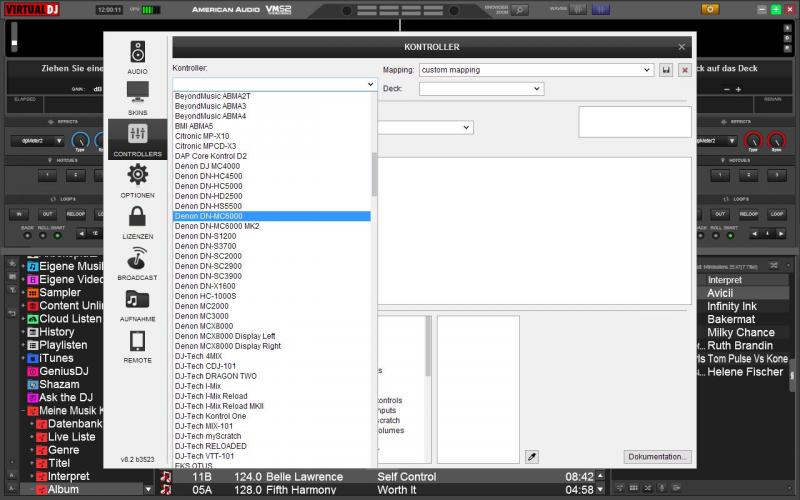Choose Denon DN-MC6000 in controller list
This screenshot has width=800, height=500.
pyautogui.click(x=271, y=216)
